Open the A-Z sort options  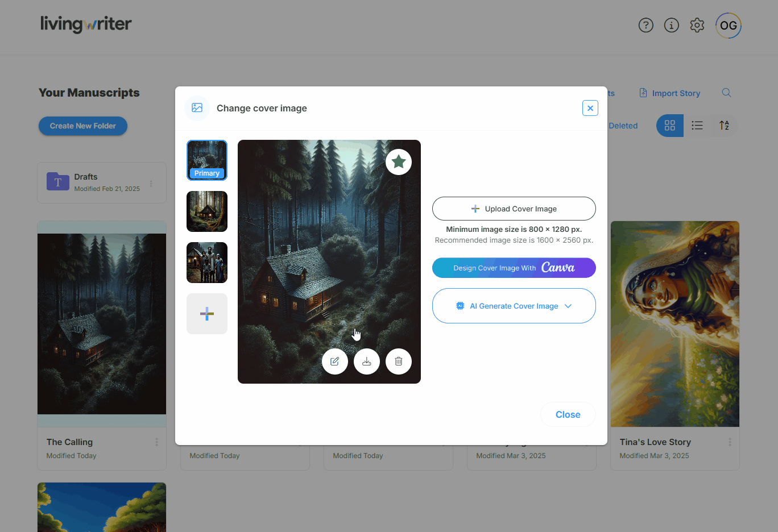click(724, 126)
